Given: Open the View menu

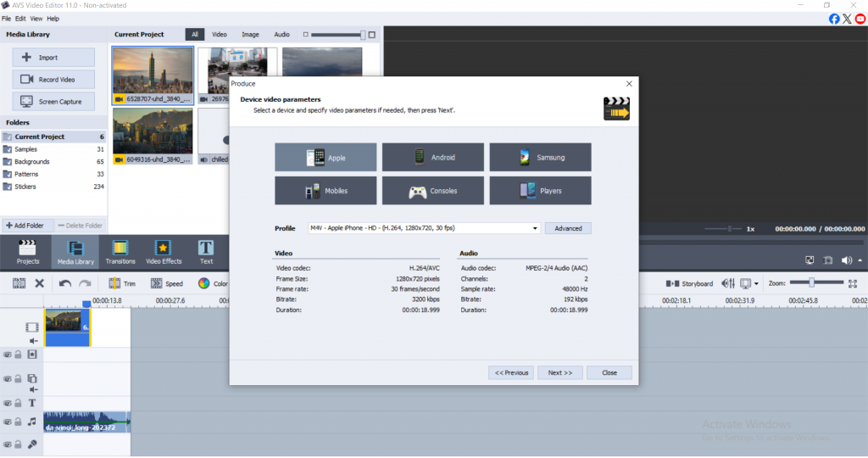Looking at the screenshot, I should pos(36,19).
